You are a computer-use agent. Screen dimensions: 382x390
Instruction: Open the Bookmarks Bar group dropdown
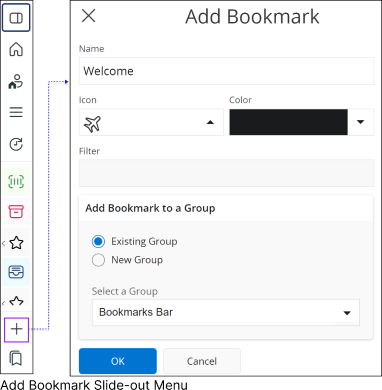point(226,312)
